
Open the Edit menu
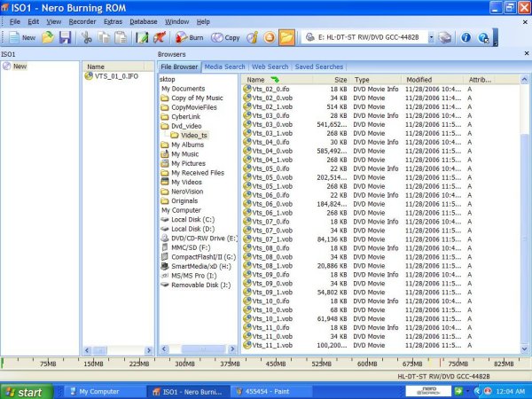coord(34,21)
